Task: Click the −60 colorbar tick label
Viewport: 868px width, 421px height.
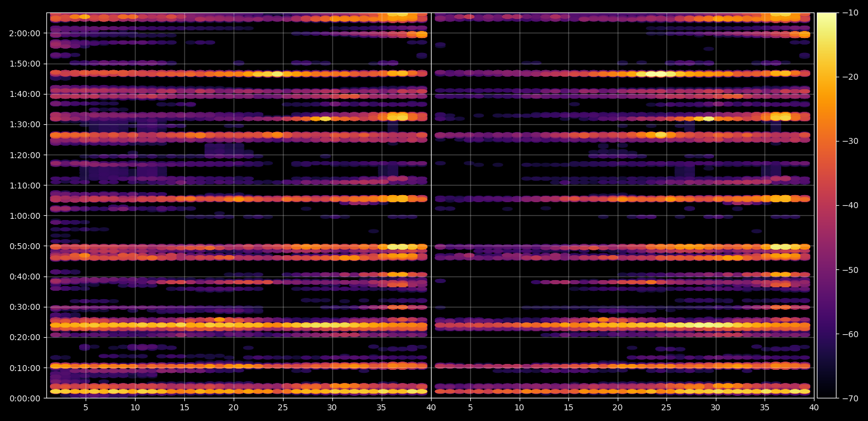Action: point(850,334)
